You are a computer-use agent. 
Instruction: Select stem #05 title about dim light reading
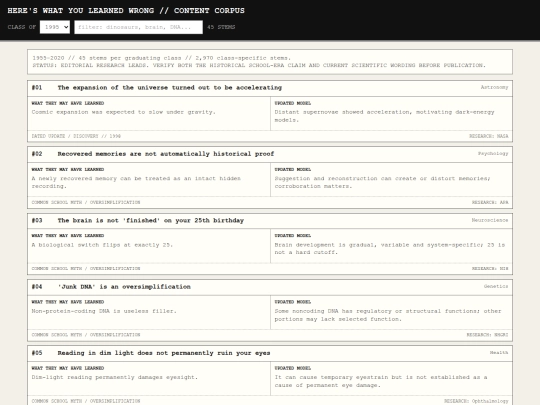(164, 353)
